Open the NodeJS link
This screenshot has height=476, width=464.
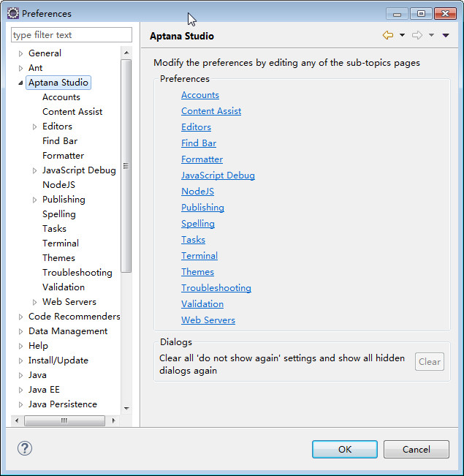click(197, 192)
